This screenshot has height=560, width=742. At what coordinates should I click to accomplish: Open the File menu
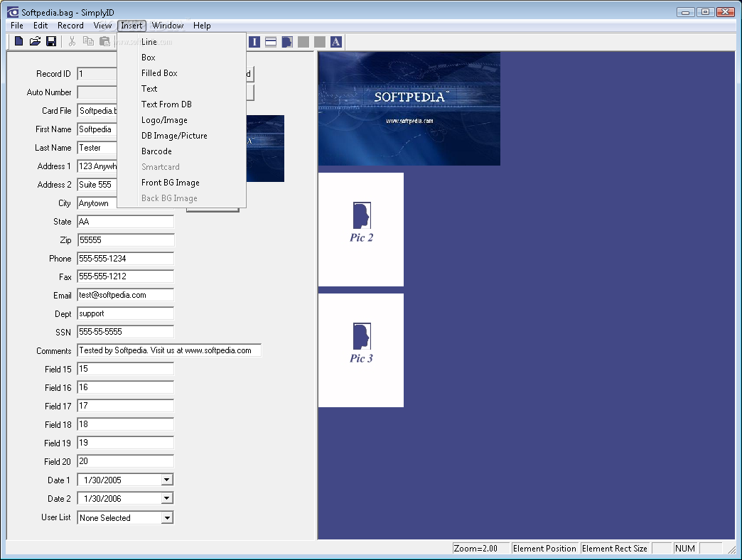point(17,26)
